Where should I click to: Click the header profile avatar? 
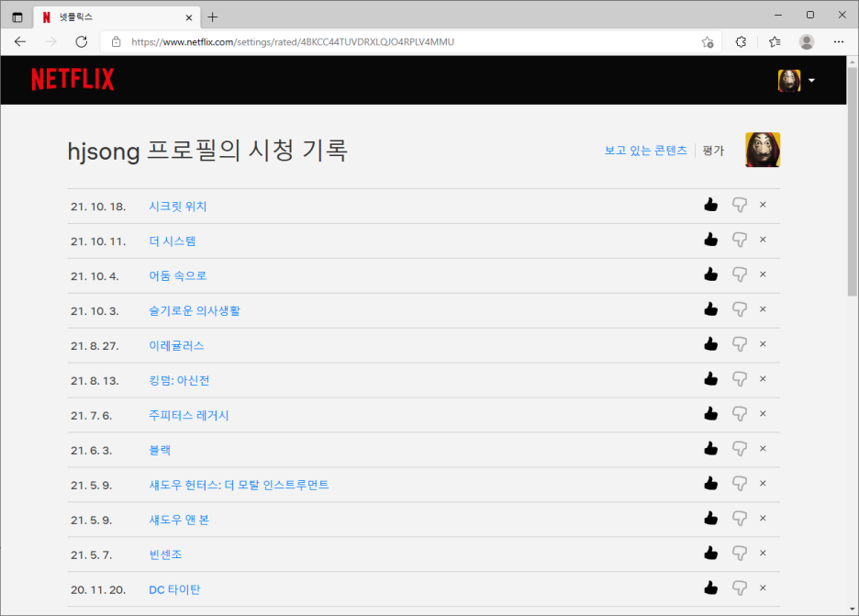(x=789, y=81)
